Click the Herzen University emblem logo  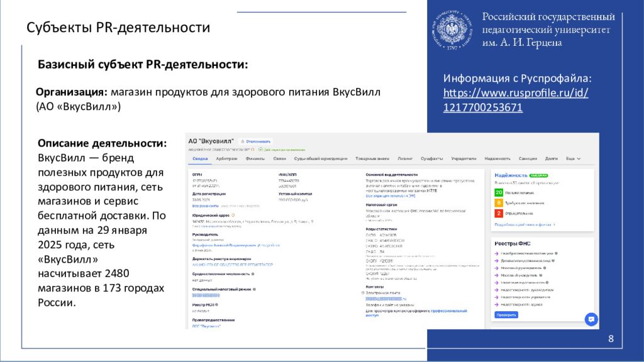pos(452,30)
